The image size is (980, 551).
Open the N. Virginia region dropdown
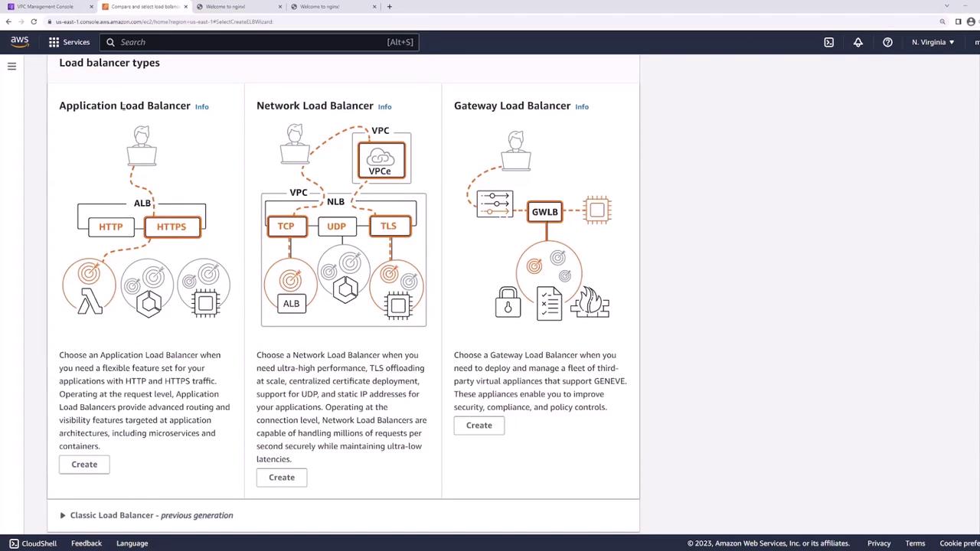933,42
